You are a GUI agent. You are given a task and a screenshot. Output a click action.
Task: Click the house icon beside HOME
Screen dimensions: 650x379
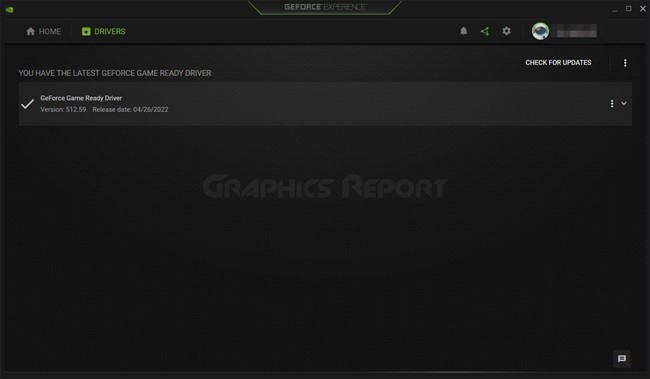[x=30, y=32]
